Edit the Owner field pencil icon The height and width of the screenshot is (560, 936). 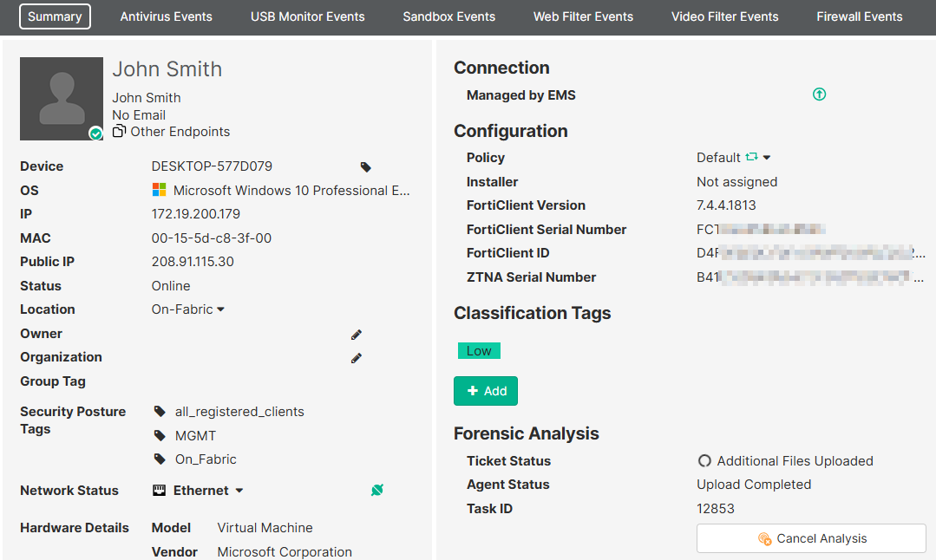tap(357, 334)
